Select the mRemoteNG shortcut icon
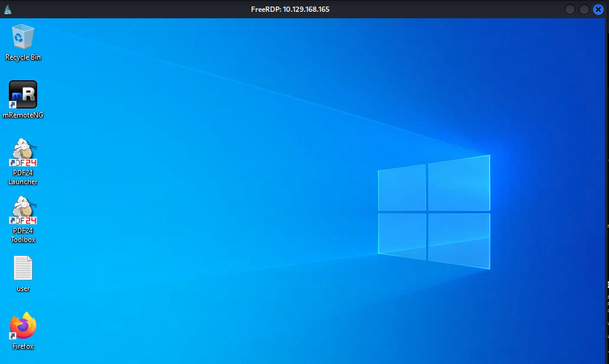This screenshot has height=364, width=609. [x=23, y=94]
